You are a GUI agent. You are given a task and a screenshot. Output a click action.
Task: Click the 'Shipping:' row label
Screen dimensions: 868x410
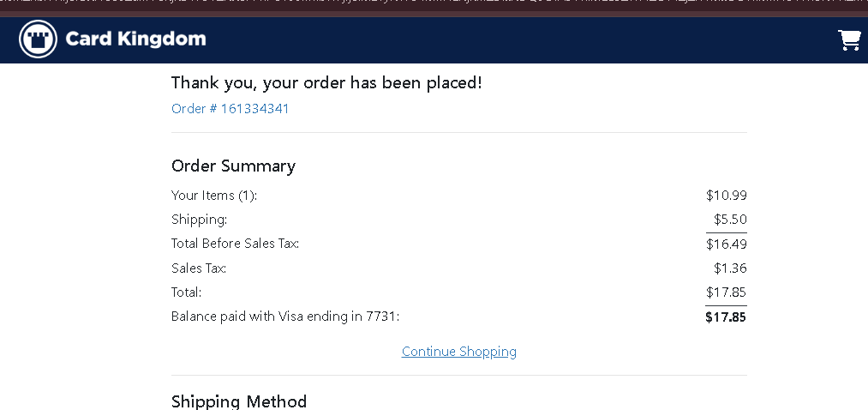coord(199,220)
